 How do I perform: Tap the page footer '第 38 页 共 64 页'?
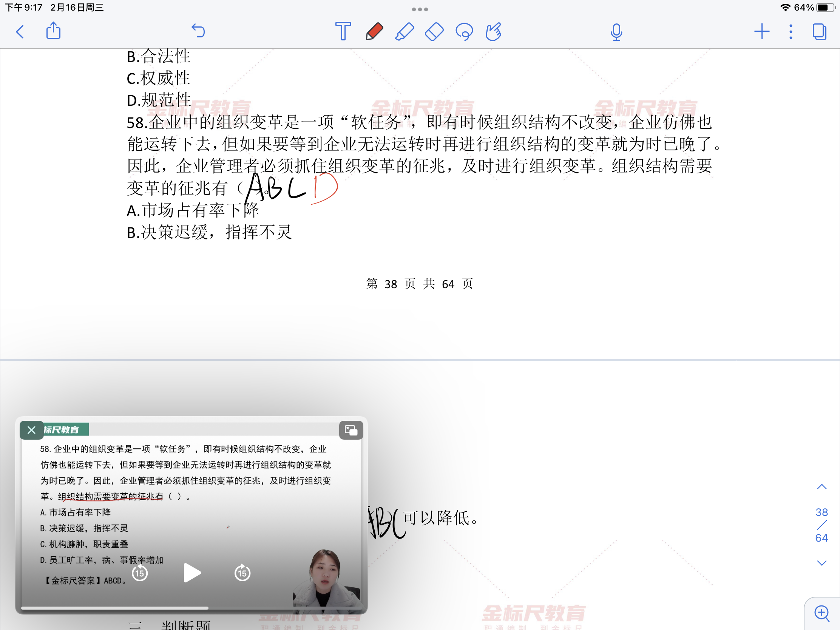(x=419, y=284)
